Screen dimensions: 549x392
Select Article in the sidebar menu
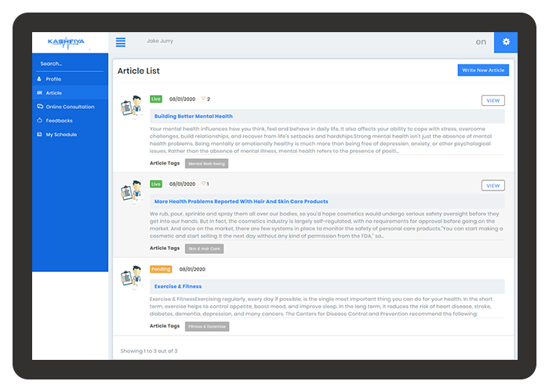[53, 93]
